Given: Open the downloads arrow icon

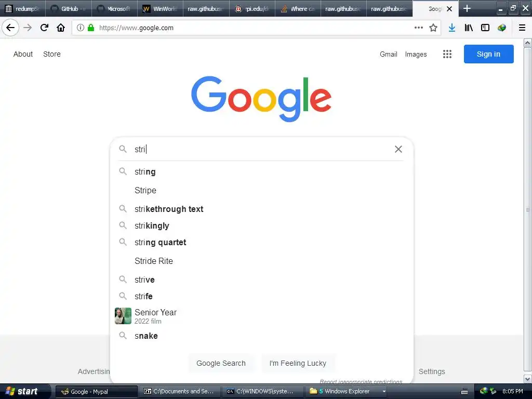Looking at the screenshot, I should pos(452,28).
